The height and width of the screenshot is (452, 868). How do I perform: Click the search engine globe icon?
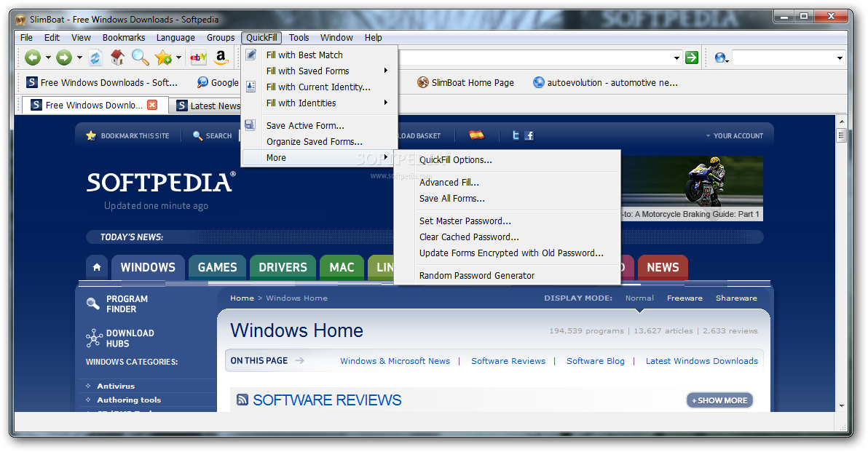(720, 58)
